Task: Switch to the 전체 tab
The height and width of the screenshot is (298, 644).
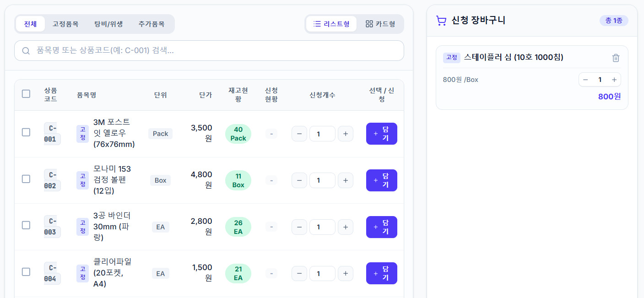Action: click(x=31, y=24)
